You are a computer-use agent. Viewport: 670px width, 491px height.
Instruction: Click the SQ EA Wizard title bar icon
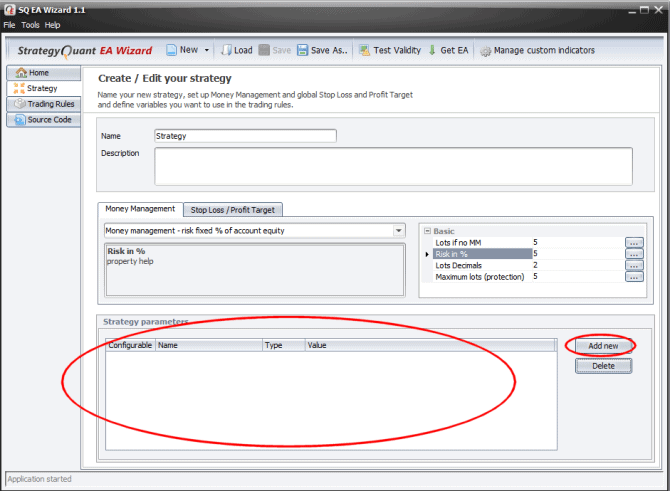pos(10,9)
